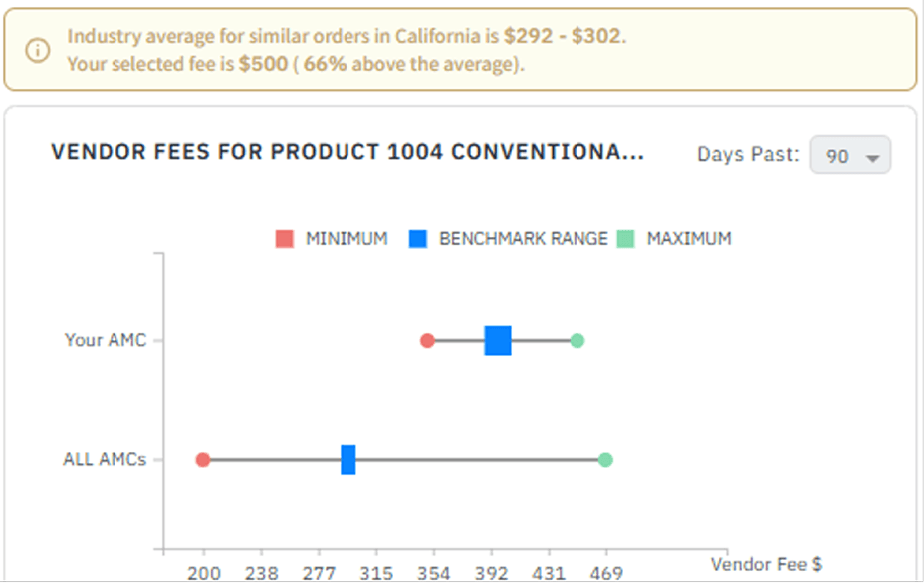Viewport: 924px width, 583px height.
Task: Click ALL AMCs maximum data point
Action: pos(605,460)
